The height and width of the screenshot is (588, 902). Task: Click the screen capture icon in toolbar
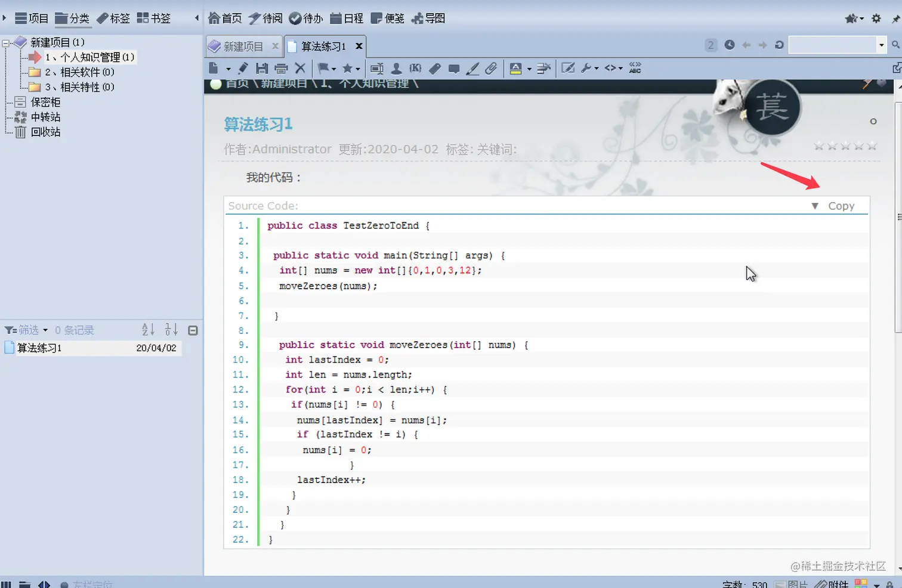tap(377, 69)
